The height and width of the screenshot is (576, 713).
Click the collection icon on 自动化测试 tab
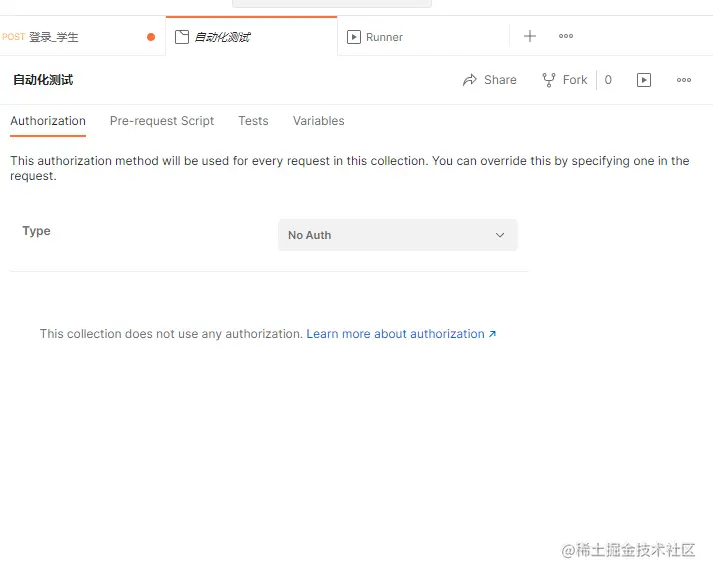pyautogui.click(x=182, y=37)
